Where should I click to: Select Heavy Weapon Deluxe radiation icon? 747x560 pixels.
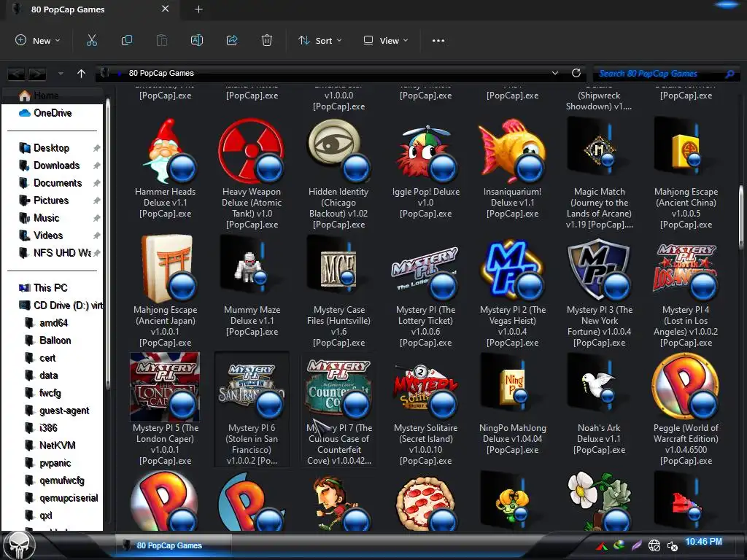pyautogui.click(x=252, y=150)
